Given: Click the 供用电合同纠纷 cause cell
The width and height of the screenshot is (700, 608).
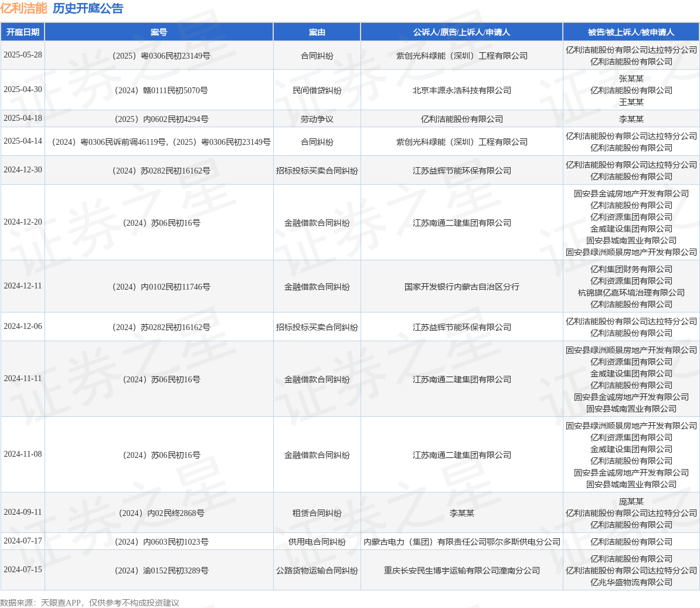Looking at the screenshot, I should pos(317,542).
